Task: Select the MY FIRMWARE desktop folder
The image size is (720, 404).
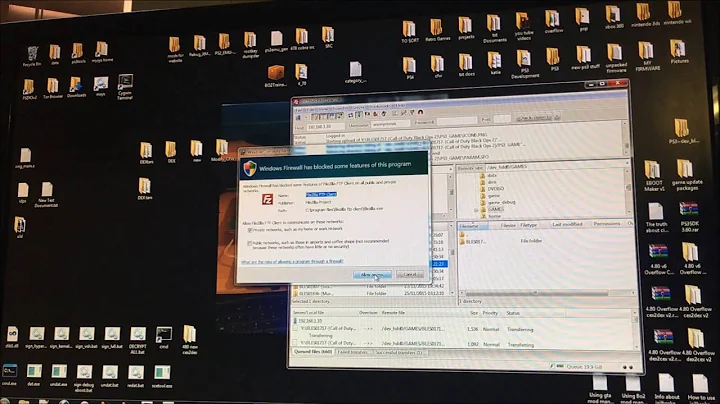Action: (647, 56)
